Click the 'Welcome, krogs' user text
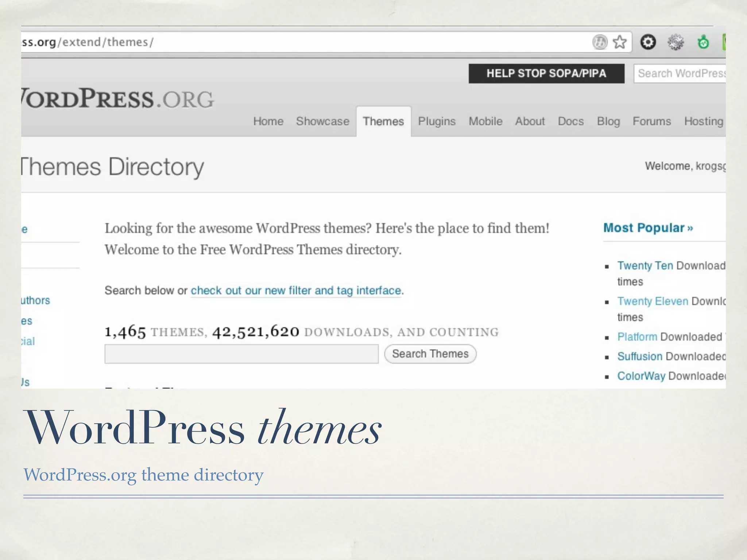 [x=685, y=166]
